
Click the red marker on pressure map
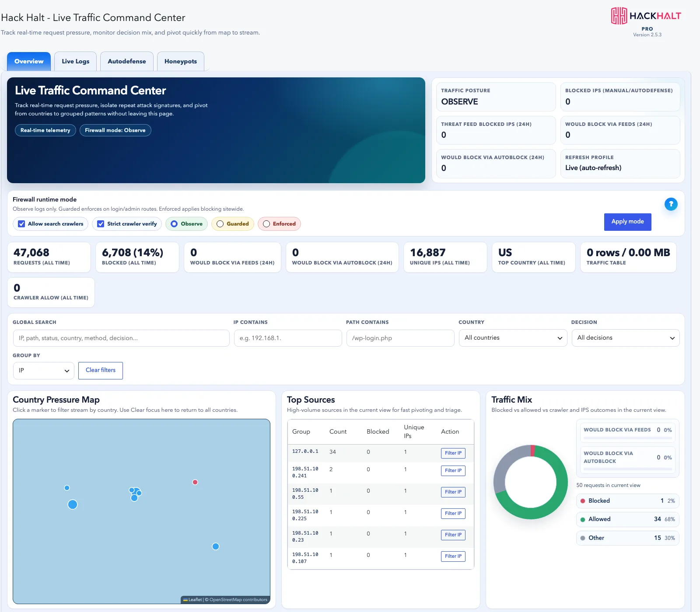pos(195,482)
